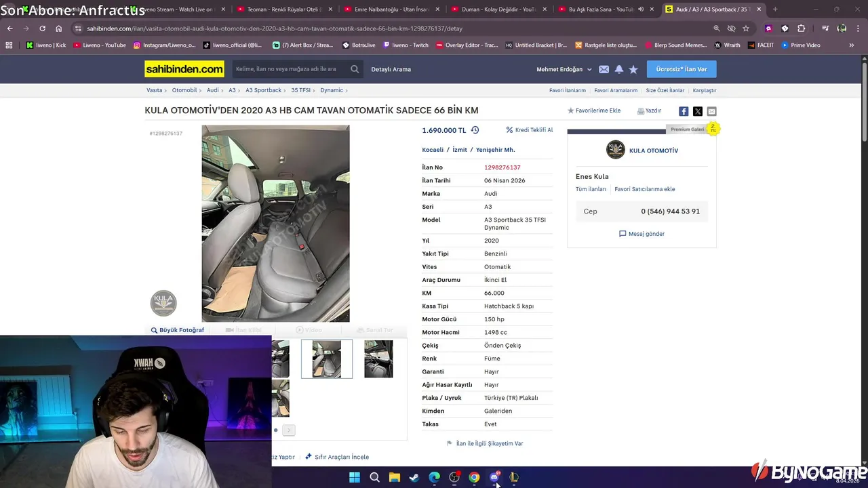Open Windows Start menu

click(355, 477)
